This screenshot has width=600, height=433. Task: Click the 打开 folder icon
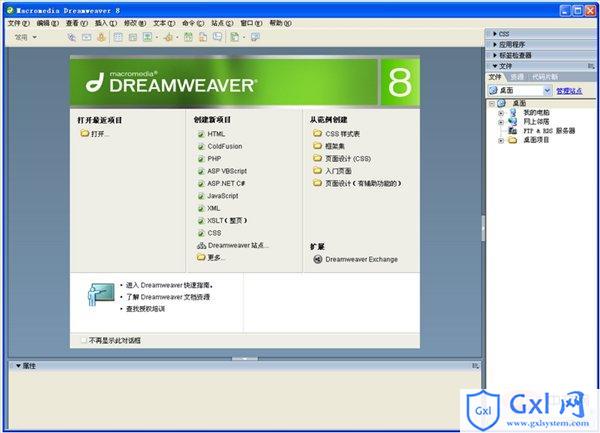pyautogui.click(x=85, y=133)
